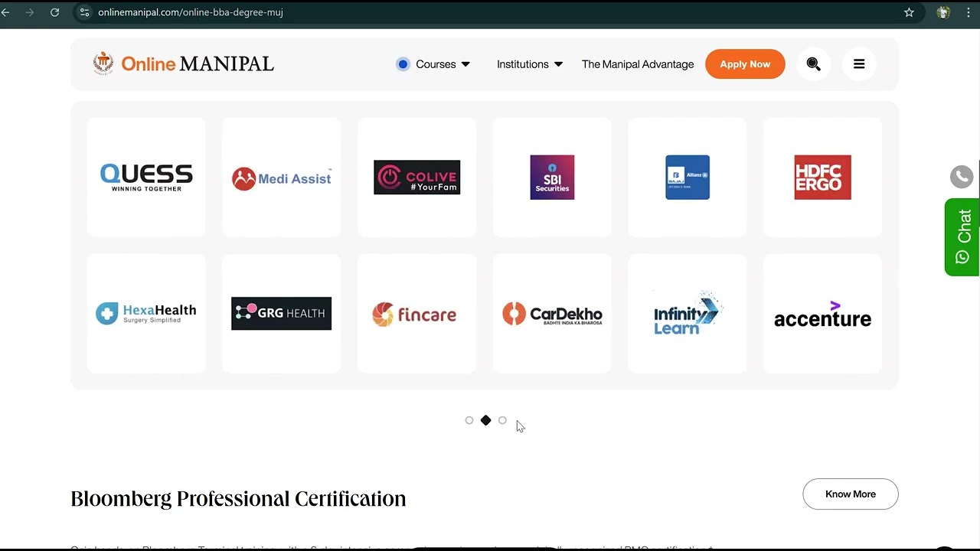Select the HDFC ERGO logo
The height and width of the screenshot is (551, 980).
tap(822, 178)
